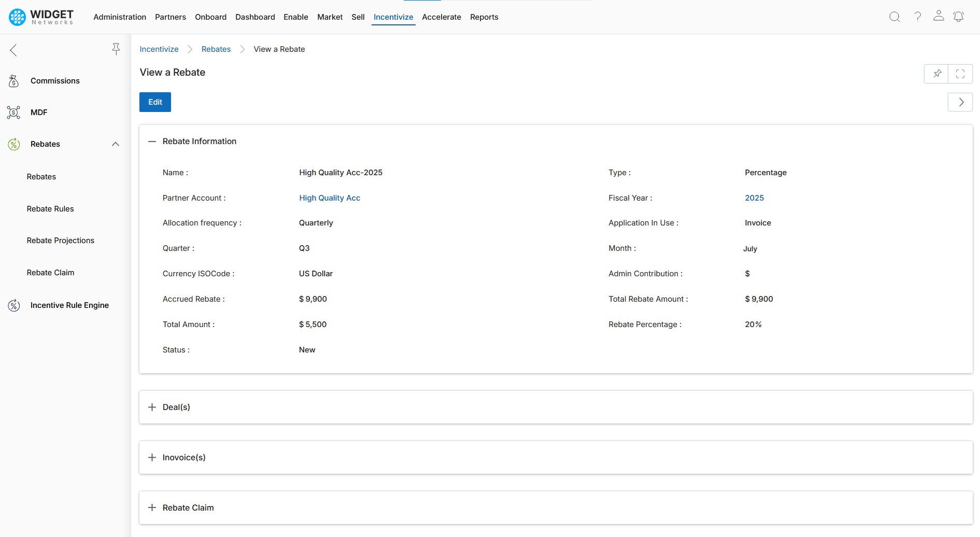Screen dimensions: 980x537
Task: Click the sidebar back arrow icon
Action: point(13,50)
